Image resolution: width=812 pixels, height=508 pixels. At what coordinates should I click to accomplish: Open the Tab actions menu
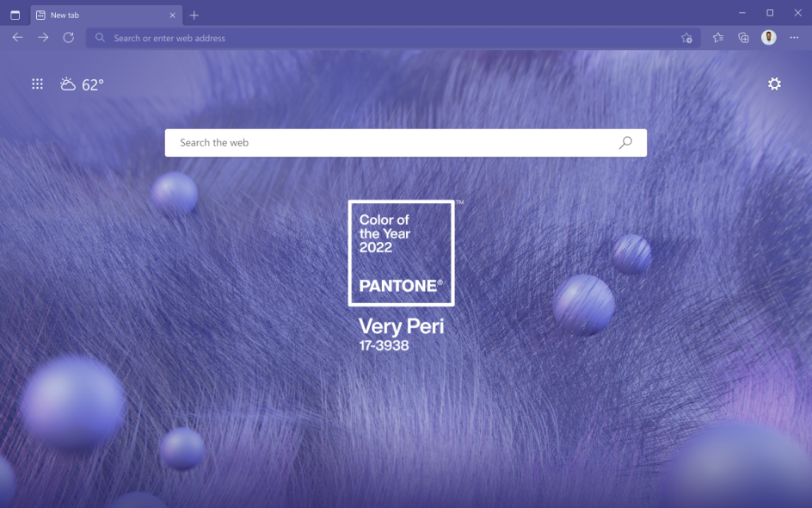(x=15, y=15)
